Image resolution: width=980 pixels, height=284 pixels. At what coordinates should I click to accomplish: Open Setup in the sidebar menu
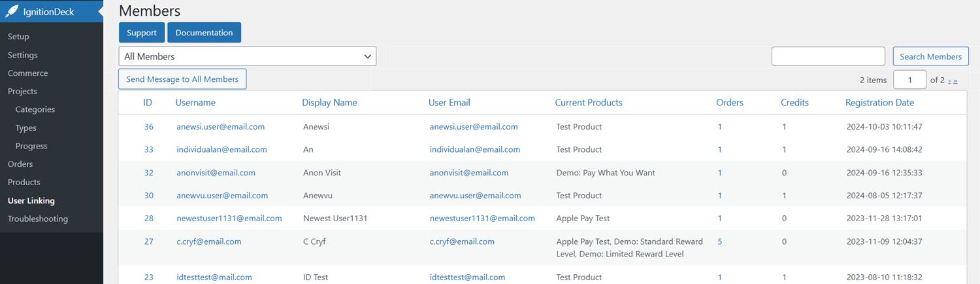18,37
